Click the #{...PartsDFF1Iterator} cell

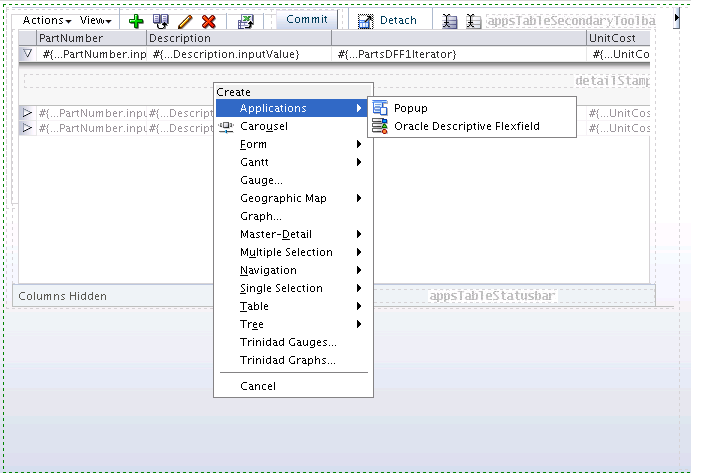click(x=459, y=54)
